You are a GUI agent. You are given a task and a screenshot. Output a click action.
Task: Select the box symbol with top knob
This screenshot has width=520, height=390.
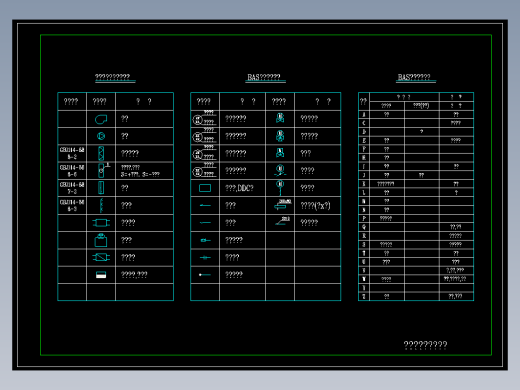coord(101,240)
